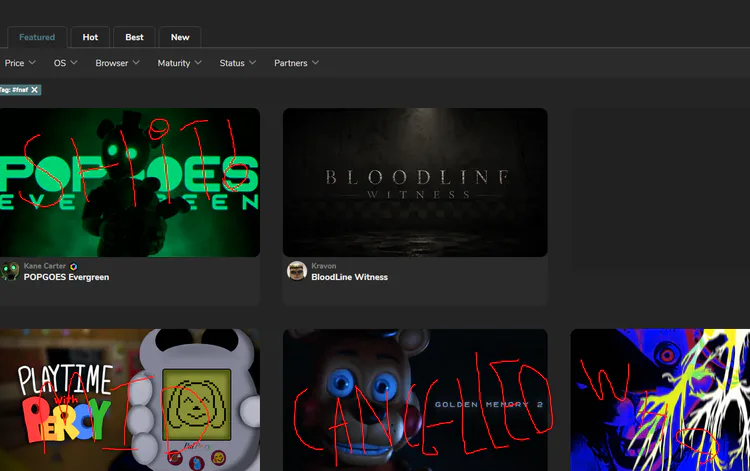Screen dimensions: 750x471
Task: Visit the Kane Carter author link
Action: point(44,266)
